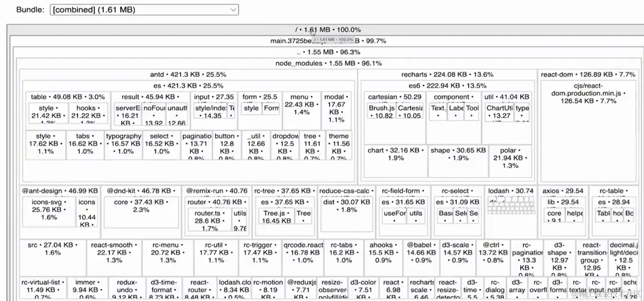Select the input 27.35 block header
Screen dimensions: 644x301
pos(214,97)
